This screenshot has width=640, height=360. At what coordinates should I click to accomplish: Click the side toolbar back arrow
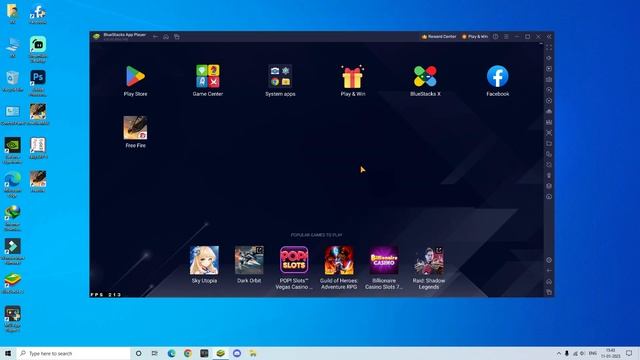point(549,271)
